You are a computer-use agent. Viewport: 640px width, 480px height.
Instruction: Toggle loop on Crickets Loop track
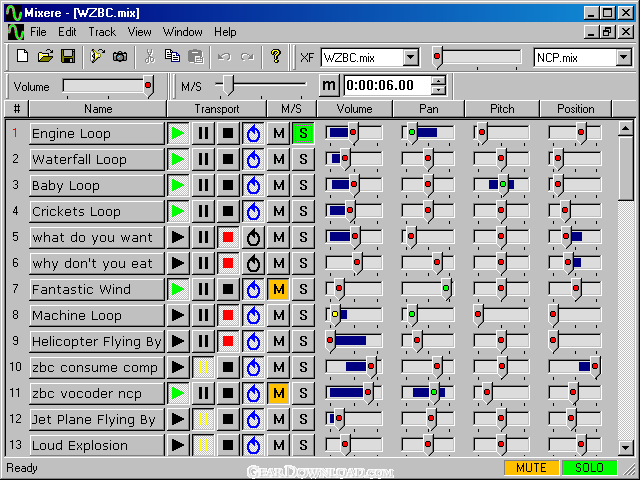[x=253, y=211]
